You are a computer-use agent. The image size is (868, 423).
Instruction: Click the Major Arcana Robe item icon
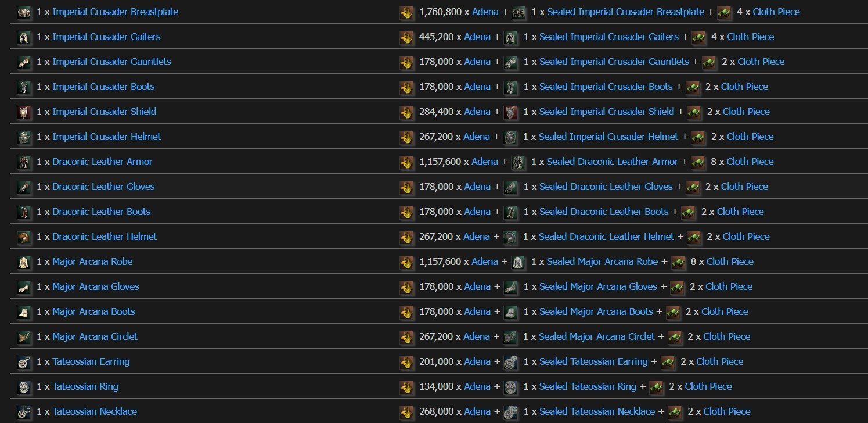click(24, 262)
